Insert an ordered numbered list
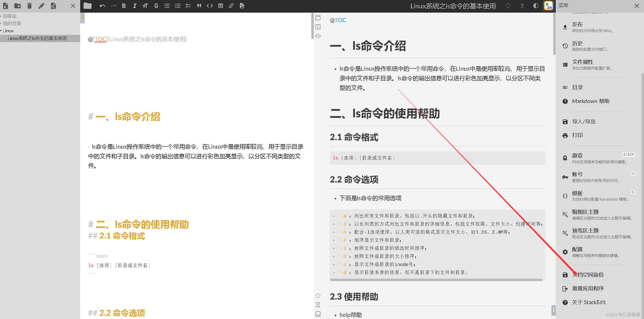This screenshot has width=644, height=319. 178,6
